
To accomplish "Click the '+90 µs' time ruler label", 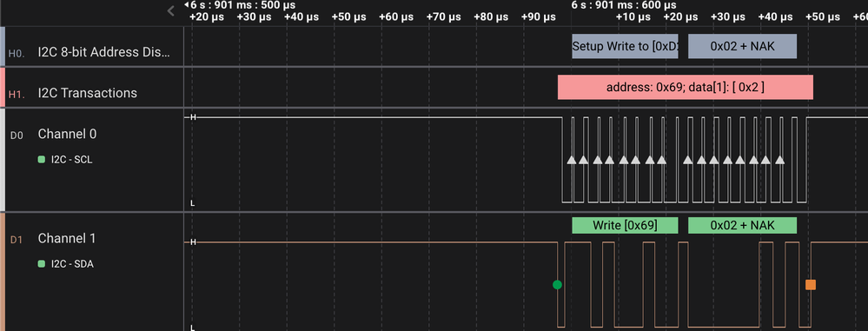I will [x=539, y=17].
